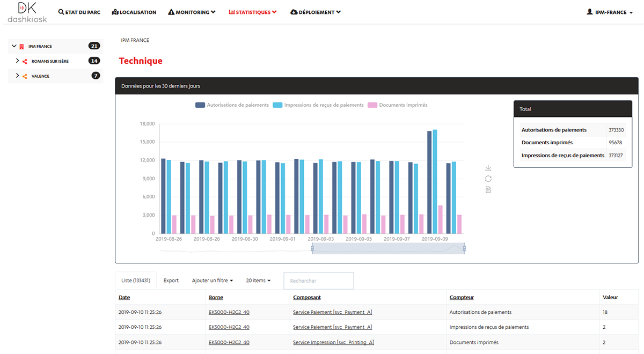644x354 pixels.
Task: Open the EK5000-H2G2_40 borne link
Action: (x=229, y=312)
